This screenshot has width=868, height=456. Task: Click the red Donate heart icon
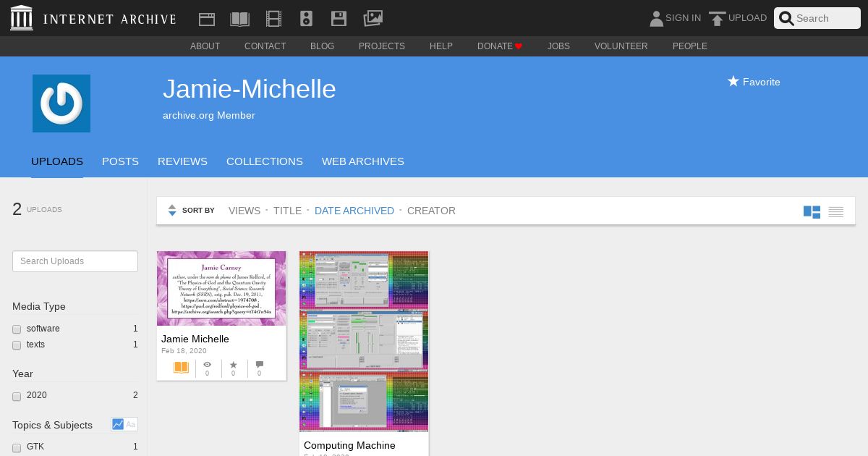[519, 46]
